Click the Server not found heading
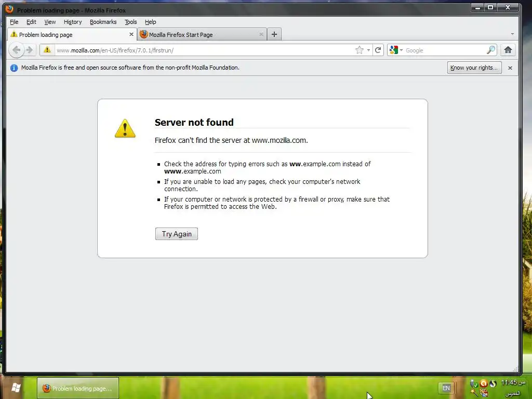Viewport: 532px width, 399px height. (194, 122)
